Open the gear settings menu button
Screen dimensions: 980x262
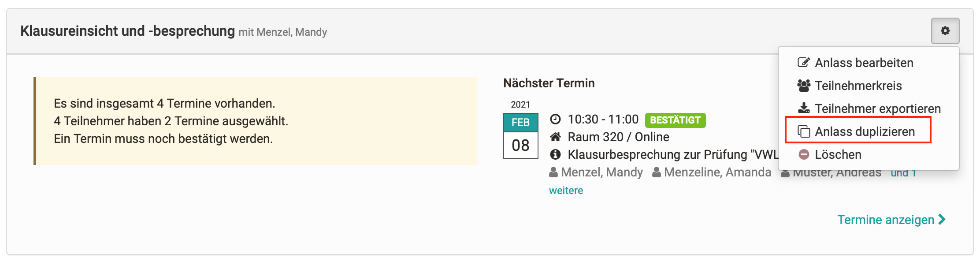click(x=945, y=31)
